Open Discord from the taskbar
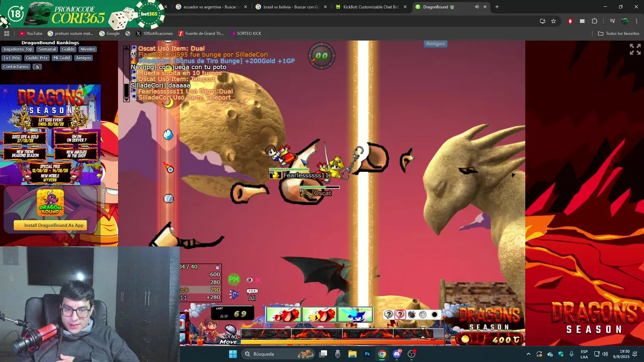 (397, 354)
